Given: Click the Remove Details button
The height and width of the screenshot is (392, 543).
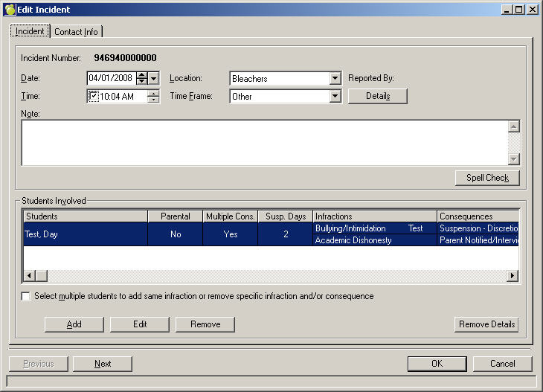Looking at the screenshot, I should pyautogui.click(x=486, y=324).
